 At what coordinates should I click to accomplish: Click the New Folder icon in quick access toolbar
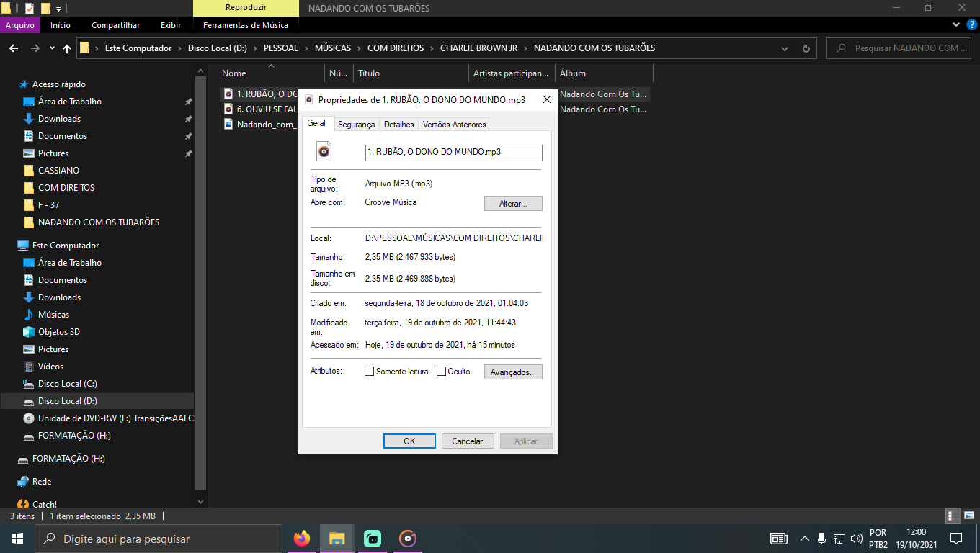[45, 9]
